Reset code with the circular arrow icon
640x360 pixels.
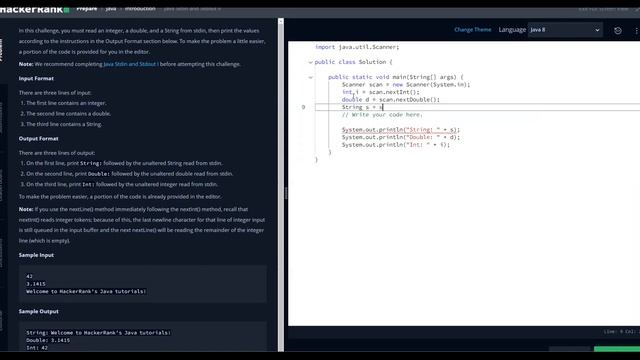(618, 30)
